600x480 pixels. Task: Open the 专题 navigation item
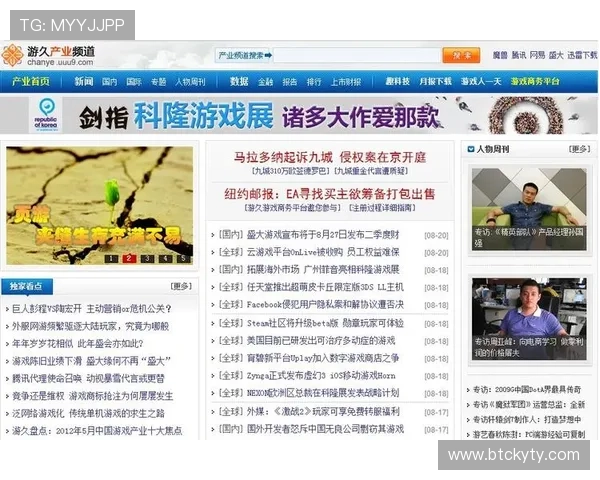[x=158, y=82]
